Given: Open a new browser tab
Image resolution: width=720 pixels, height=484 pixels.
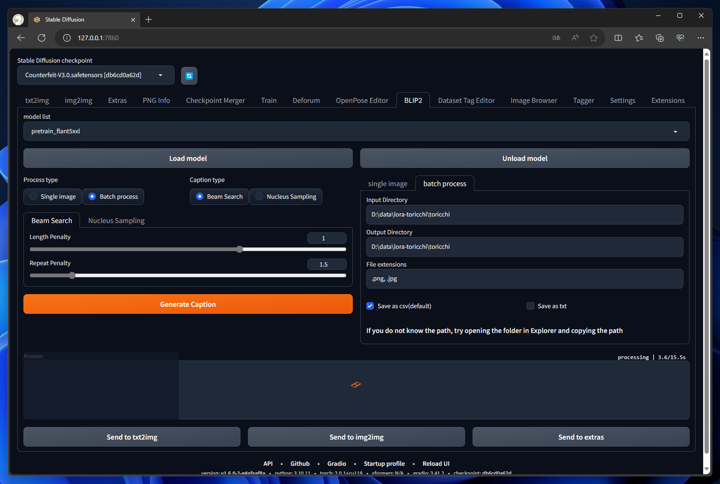Looking at the screenshot, I should (x=148, y=19).
